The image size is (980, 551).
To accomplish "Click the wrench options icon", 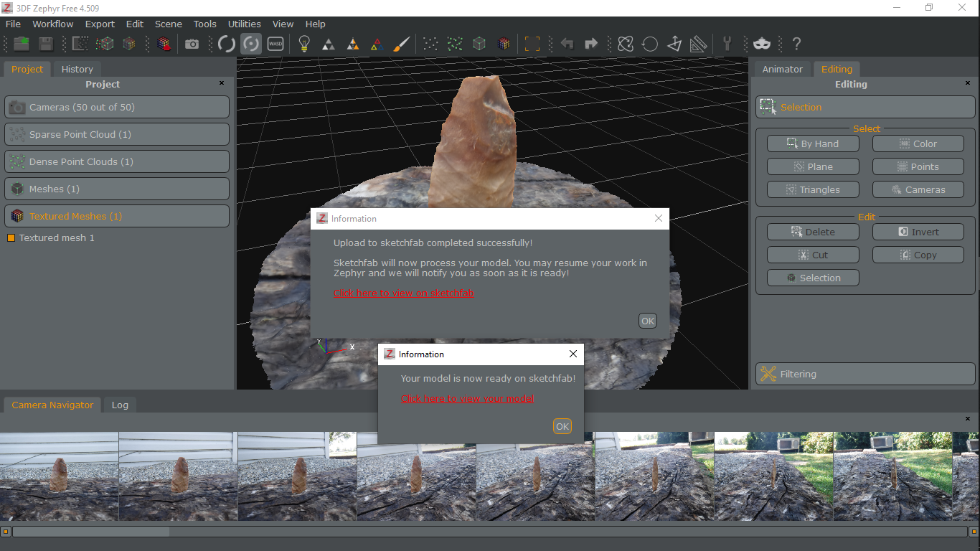I will pyautogui.click(x=728, y=44).
